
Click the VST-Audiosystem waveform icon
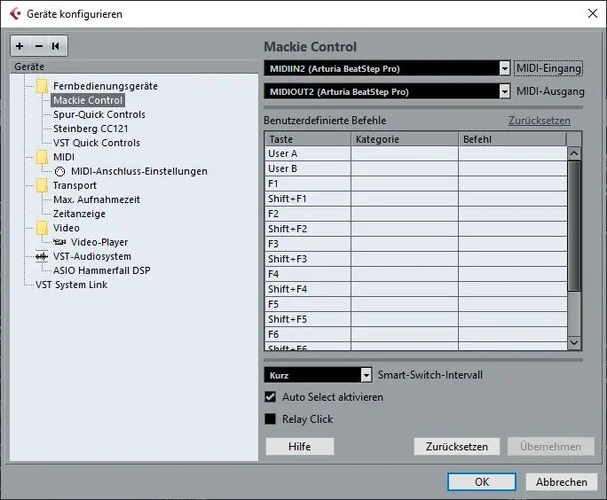coord(41,256)
